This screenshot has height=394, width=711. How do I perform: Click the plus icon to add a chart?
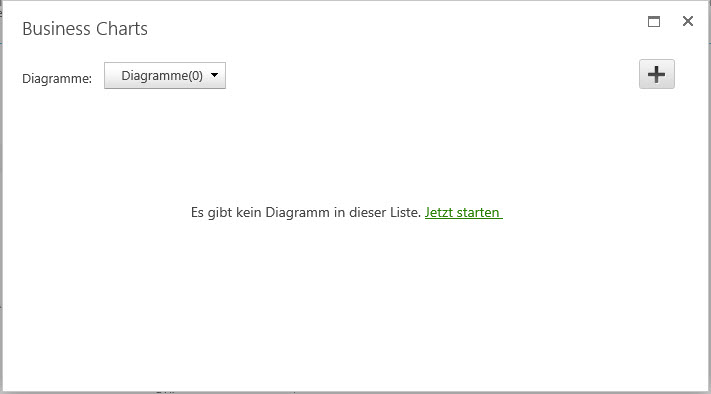click(x=657, y=74)
